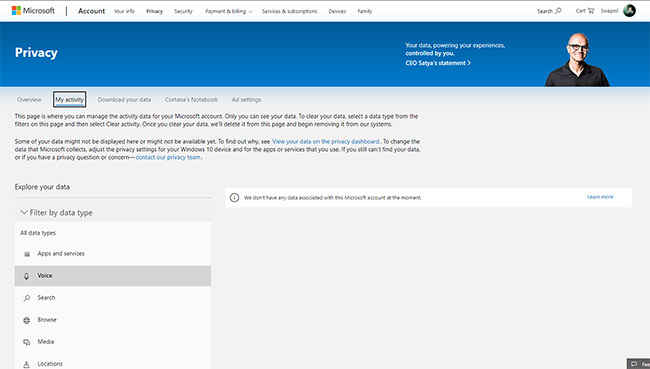Open the Security menu item
Viewport: 650px width, 369px height.
tap(183, 11)
